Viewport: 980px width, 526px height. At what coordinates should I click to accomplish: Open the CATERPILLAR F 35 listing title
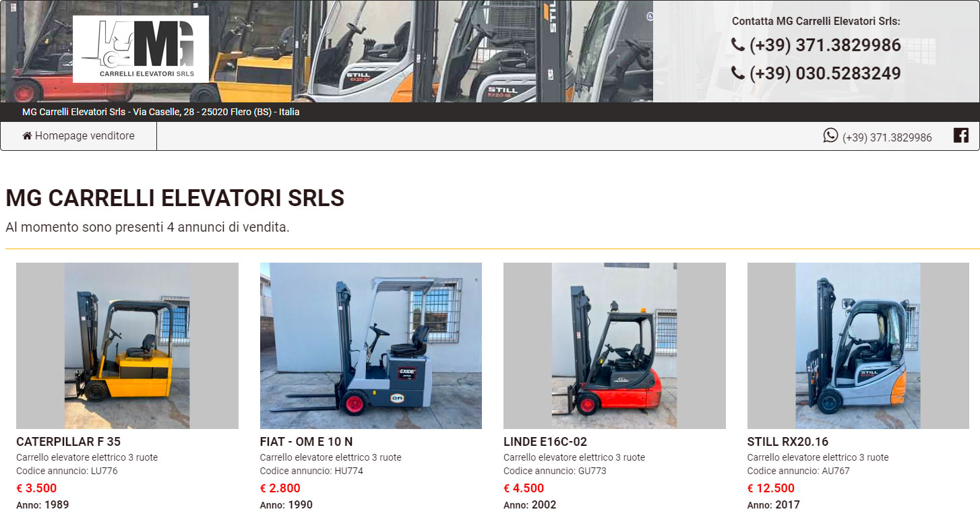[69, 442]
